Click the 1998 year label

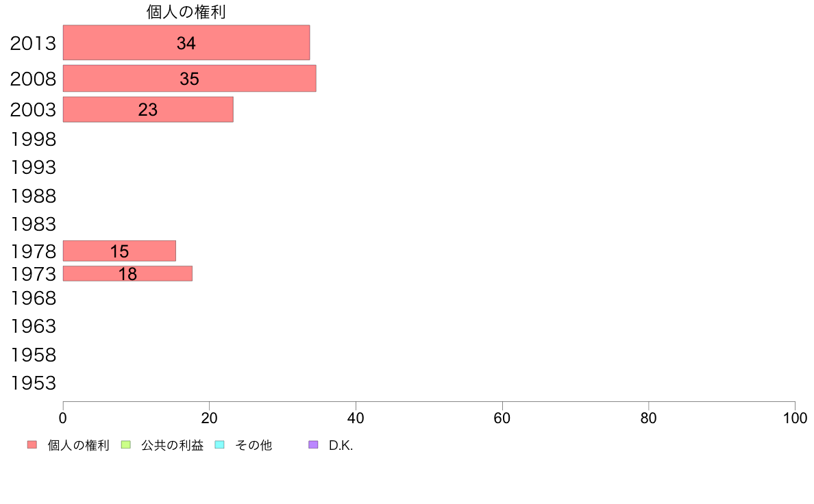click(33, 139)
